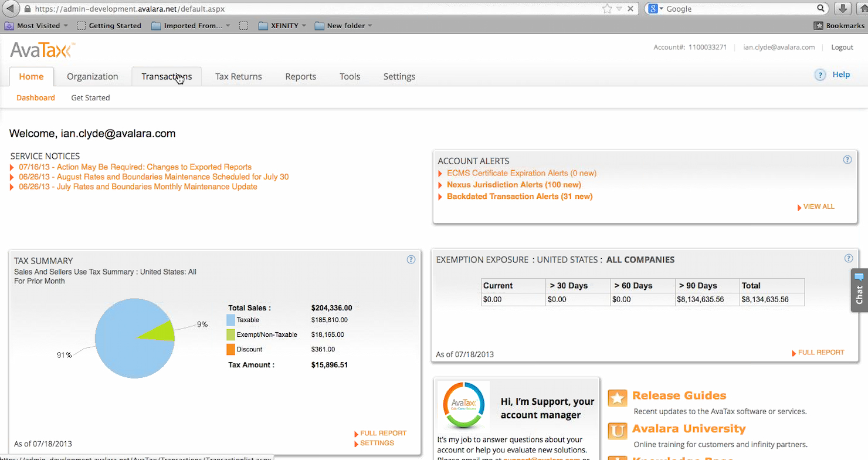Click Tax Summary help question icon
Viewport: 868px width, 460px height.
(411, 259)
